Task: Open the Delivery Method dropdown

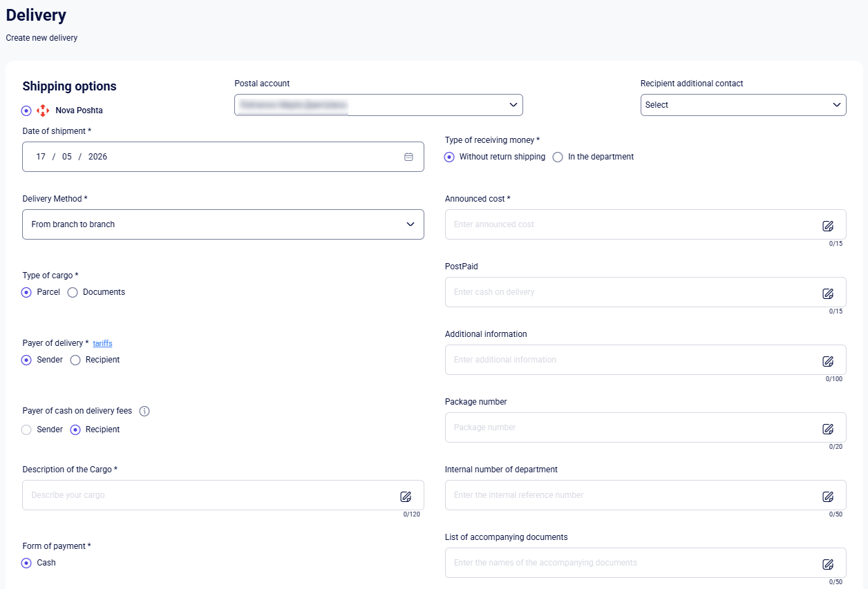Action: coord(223,224)
